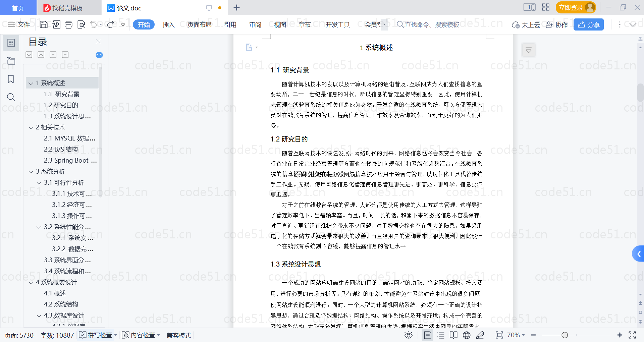Click the blue smart outline icon

point(99,55)
